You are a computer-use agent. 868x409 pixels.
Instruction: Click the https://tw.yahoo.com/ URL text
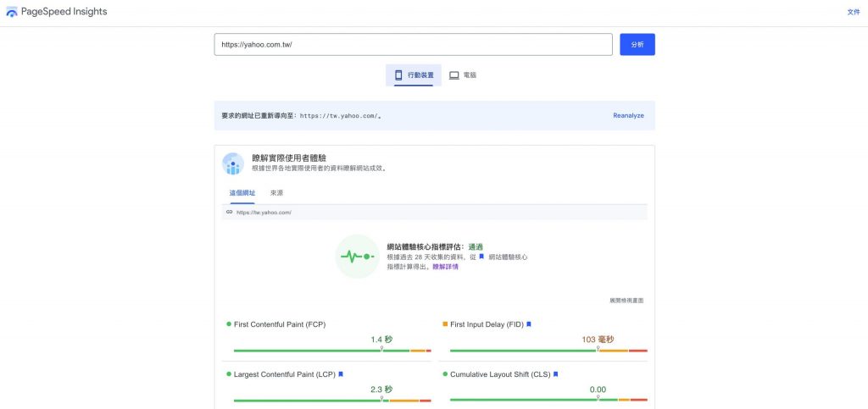[x=264, y=213]
